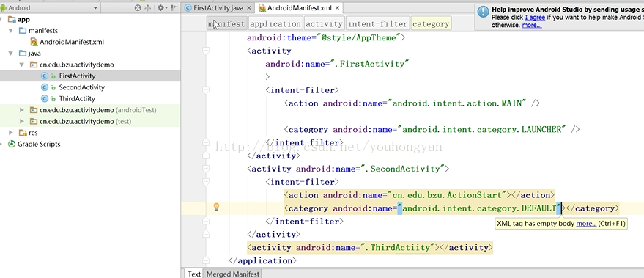Click the </application> closing tag
The height and width of the screenshot is (278, 644).
point(262,260)
